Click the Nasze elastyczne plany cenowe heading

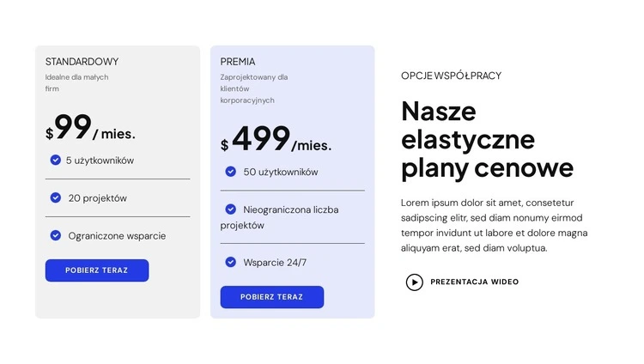tap(486, 139)
